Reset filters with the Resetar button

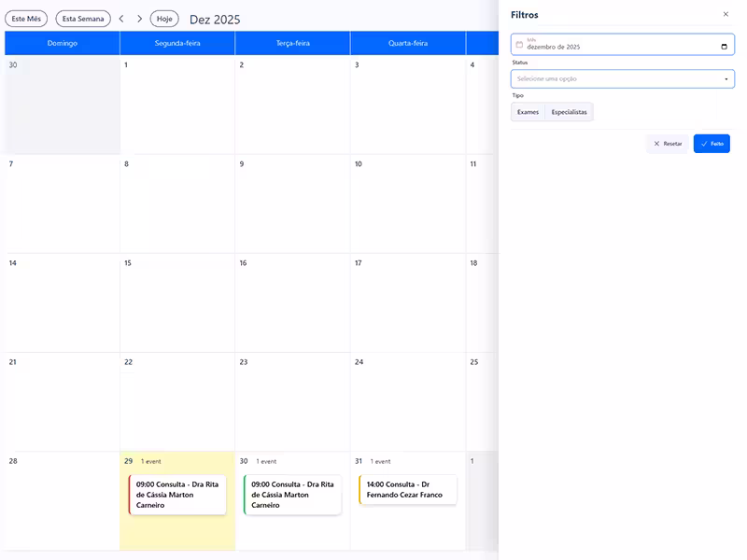[667, 143]
